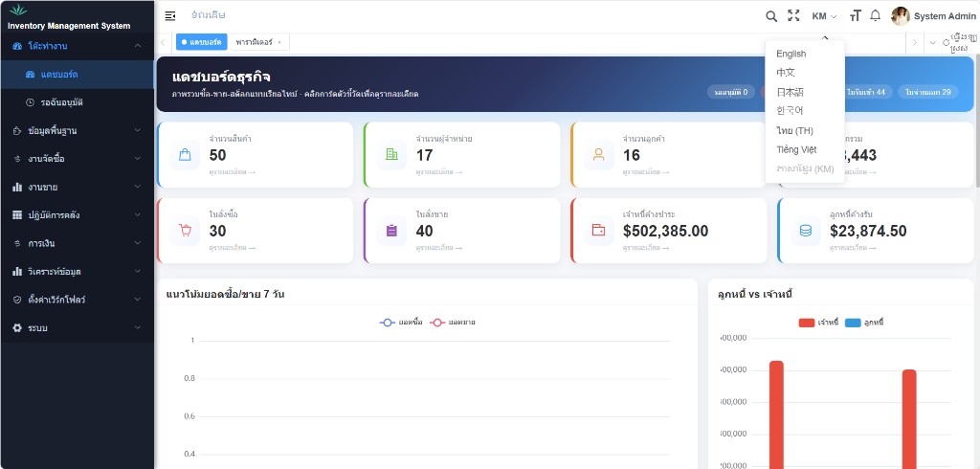The image size is (980, 469).
Task: Expand the ตั้งค่าเวิร์กโฟลว์ menu
Action: 77,300
